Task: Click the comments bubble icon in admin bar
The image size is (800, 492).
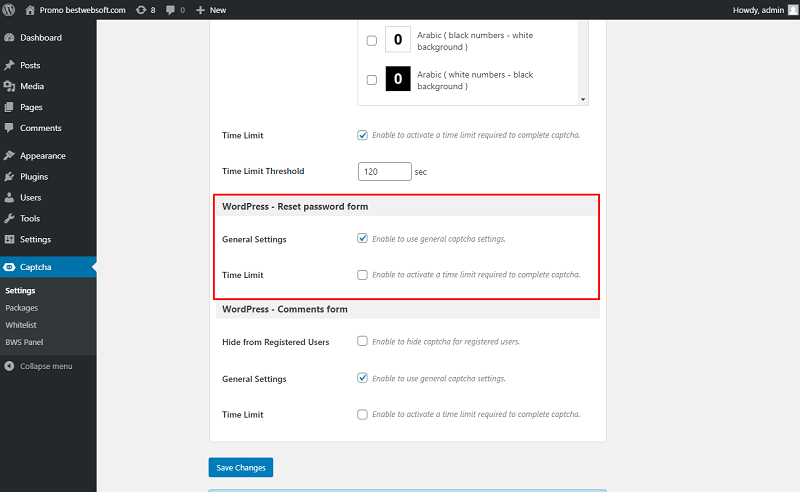Action: tap(170, 10)
